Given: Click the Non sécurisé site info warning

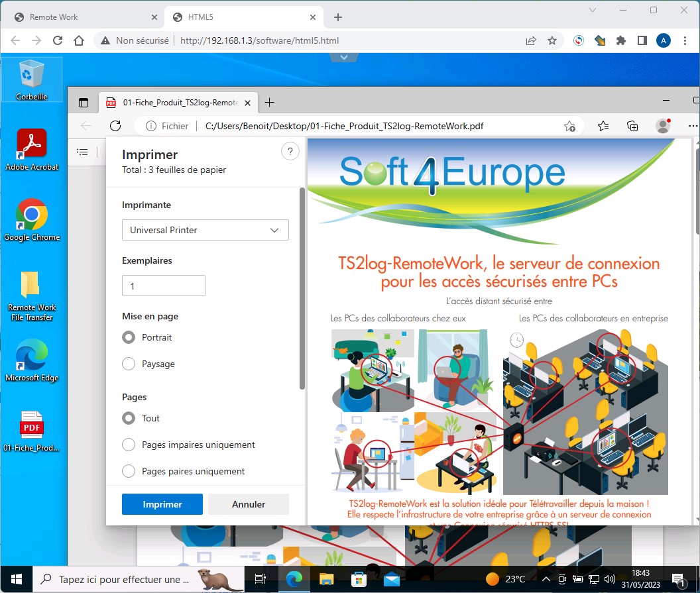Looking at the screenshot, I should (x=135, y=40).
